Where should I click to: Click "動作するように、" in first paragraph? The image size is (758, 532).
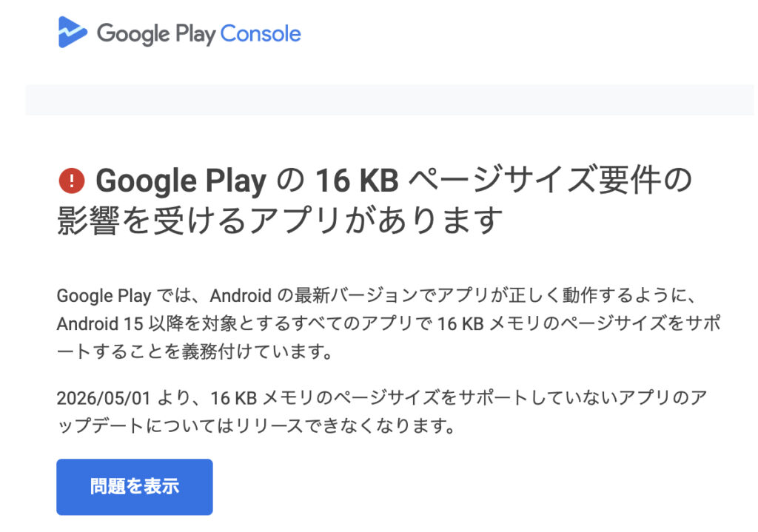628,295
